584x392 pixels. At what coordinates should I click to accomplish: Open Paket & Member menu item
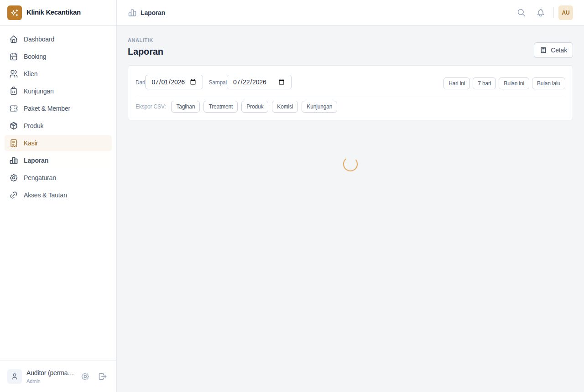pos(58,108)
